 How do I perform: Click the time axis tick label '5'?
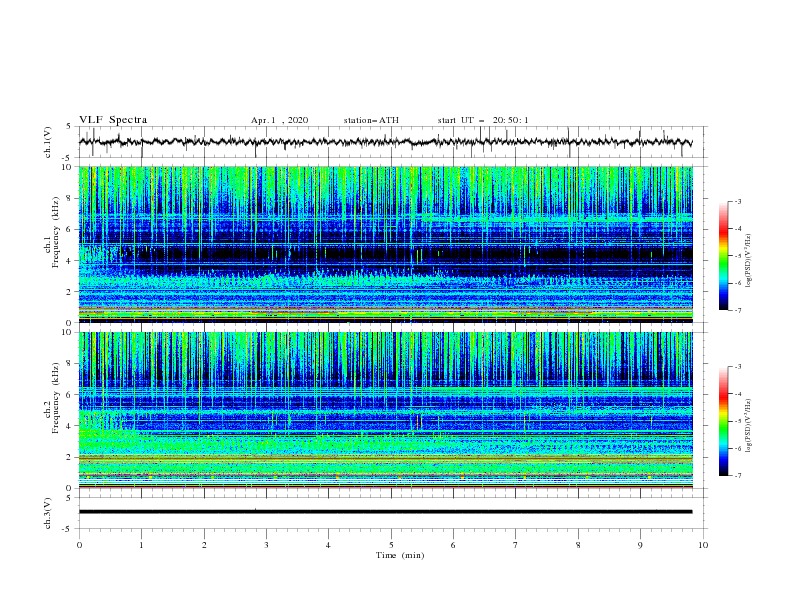(391, 545)
